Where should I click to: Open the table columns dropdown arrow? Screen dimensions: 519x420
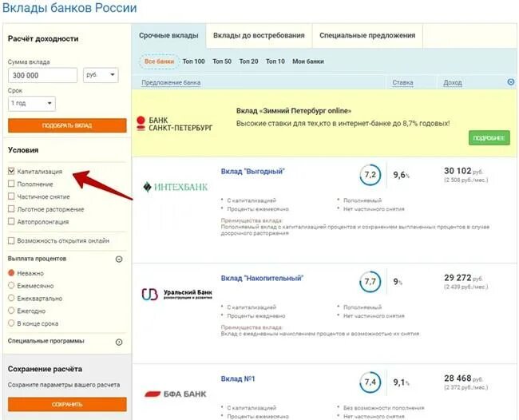511,81
